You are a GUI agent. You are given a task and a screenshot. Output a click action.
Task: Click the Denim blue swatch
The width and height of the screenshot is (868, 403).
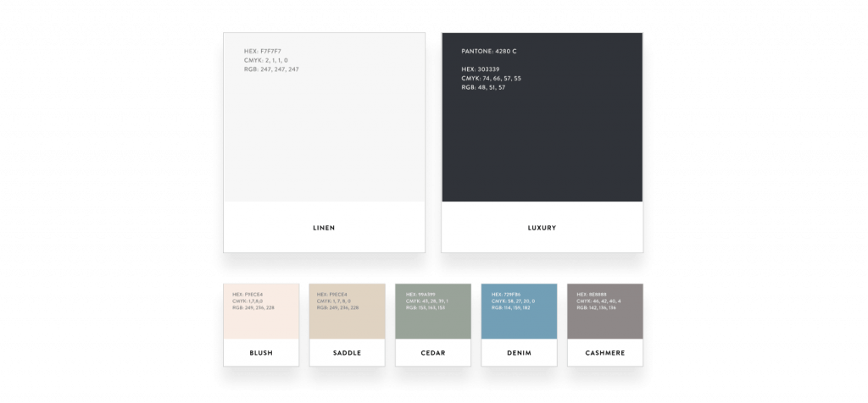520,312
